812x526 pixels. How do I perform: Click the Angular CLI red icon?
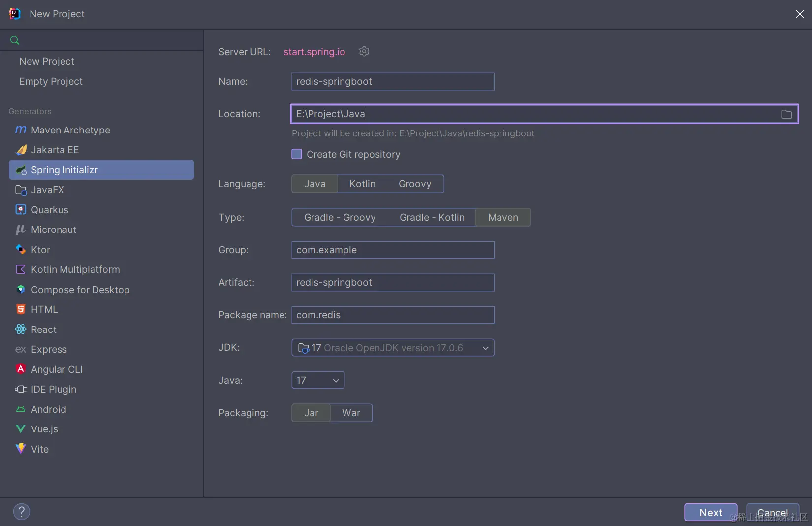(21, 369)
